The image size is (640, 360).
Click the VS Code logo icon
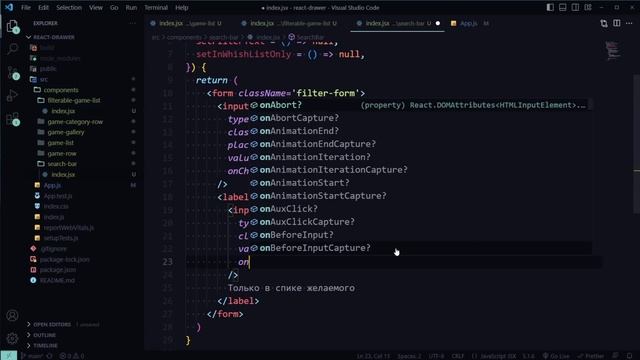point(9,7)
